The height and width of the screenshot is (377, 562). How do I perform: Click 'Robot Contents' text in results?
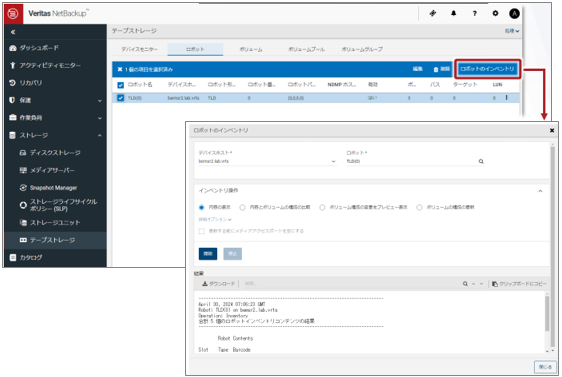point(235,338)
